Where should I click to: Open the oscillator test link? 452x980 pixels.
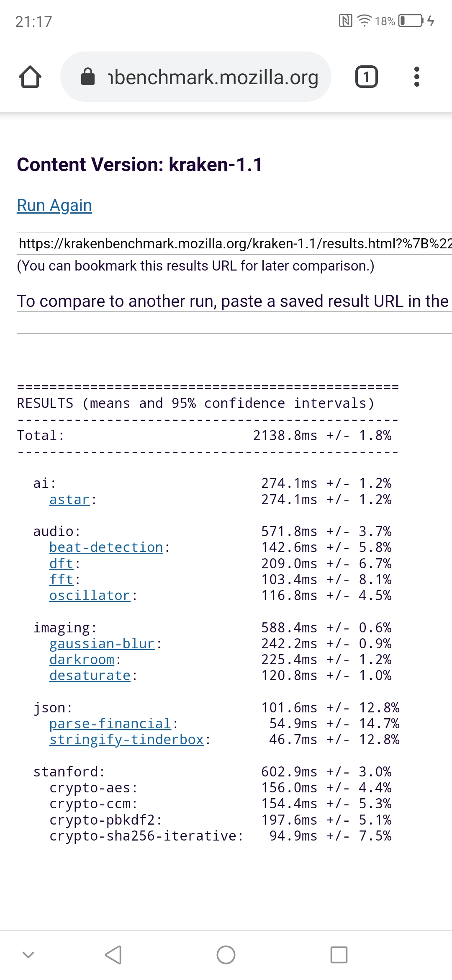tap(90, 596)
